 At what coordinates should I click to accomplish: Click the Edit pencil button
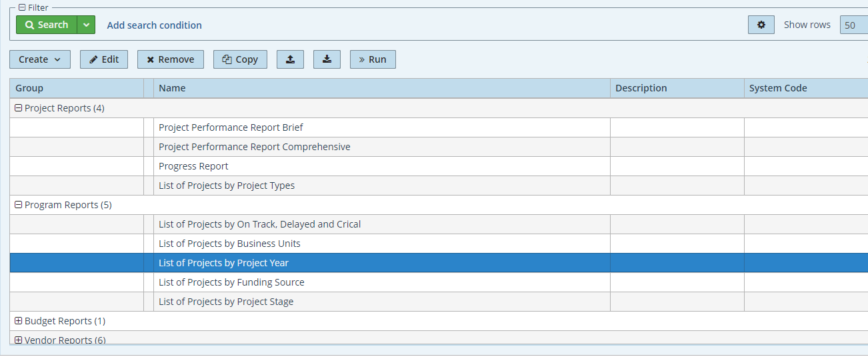coord(104,59)
